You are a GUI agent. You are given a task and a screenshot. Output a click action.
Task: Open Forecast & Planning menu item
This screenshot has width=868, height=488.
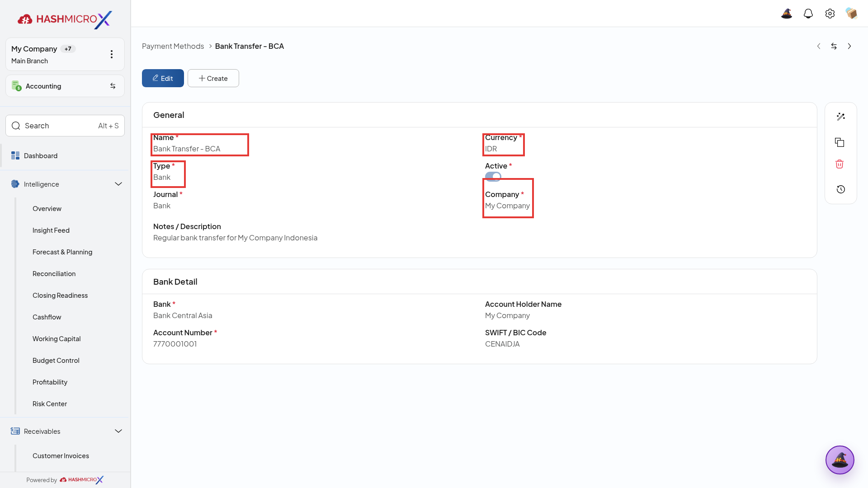click(x=62, y=252)
